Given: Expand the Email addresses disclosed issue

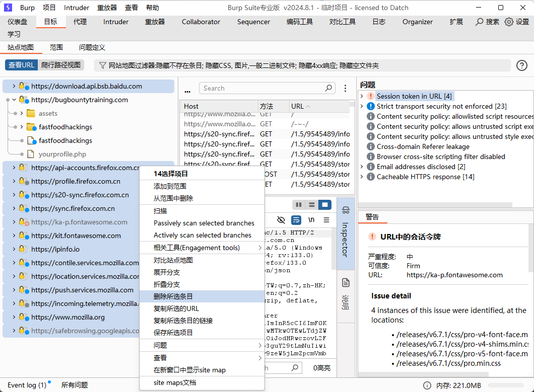Looking at the screenshot, I should [362, 167].
